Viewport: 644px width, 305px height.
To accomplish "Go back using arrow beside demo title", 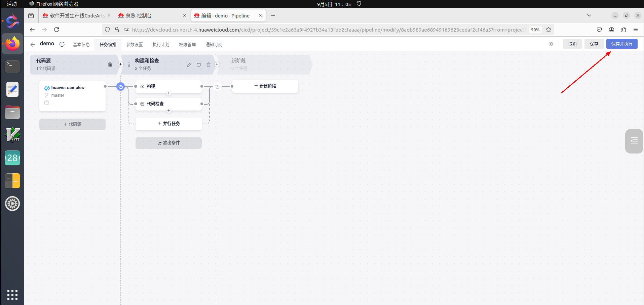I will [33, 44].
